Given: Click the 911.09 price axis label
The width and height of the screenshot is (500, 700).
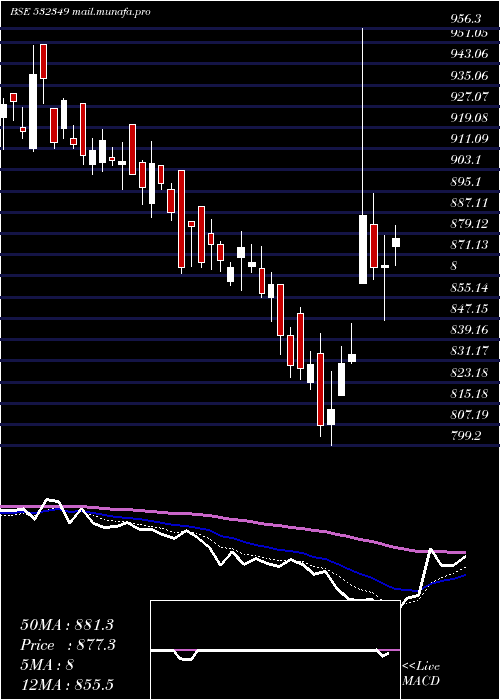Looking at the screenshot, I should [469, 139].
